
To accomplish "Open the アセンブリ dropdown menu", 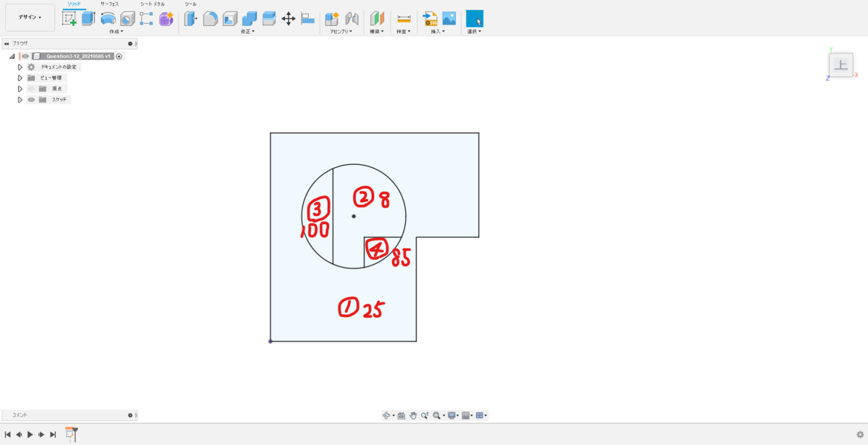I will click(x=341, y=32).
